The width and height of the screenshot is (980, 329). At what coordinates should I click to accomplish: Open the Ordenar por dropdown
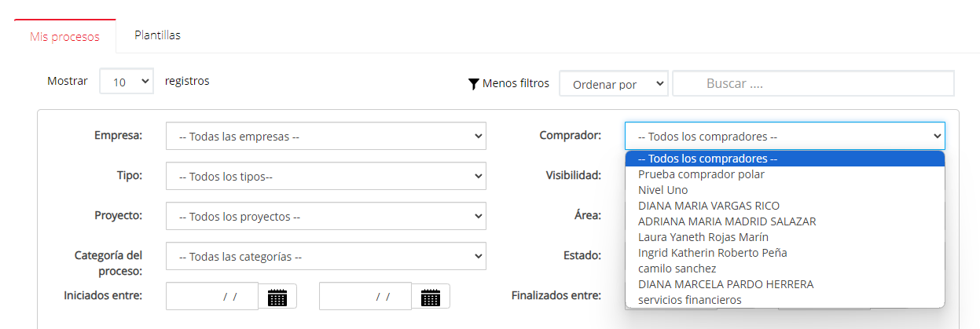pyautogui.click(x=613, y=84)
